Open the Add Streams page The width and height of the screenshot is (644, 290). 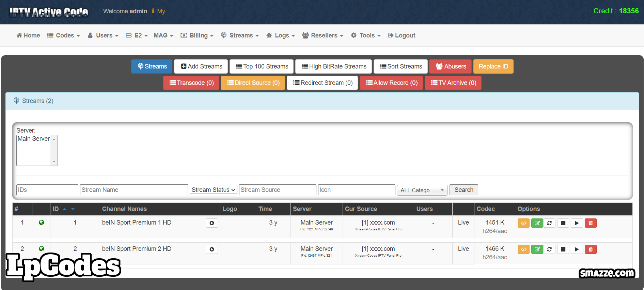coord(202,66)
